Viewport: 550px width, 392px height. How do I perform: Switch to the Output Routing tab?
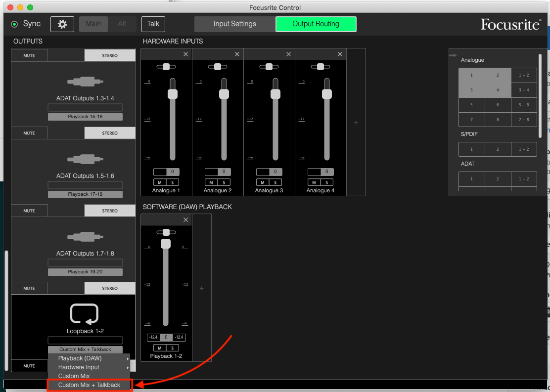tap(316, 24)
